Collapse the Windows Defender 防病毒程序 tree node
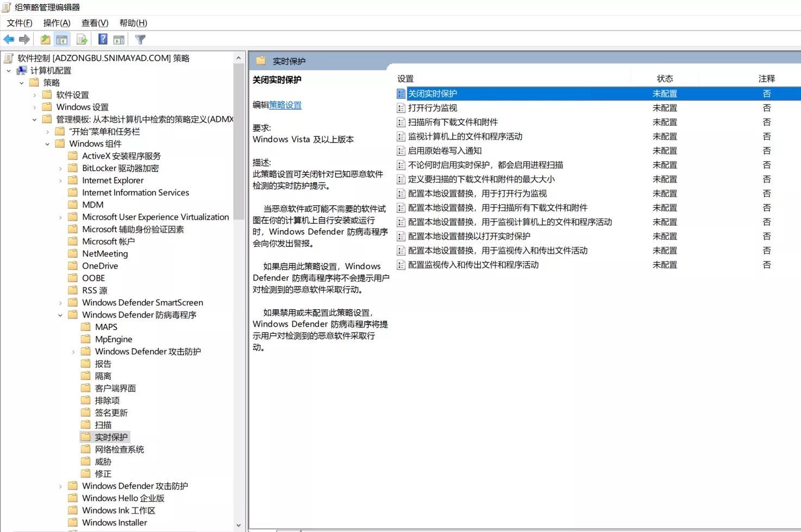Screen dimensions: 801x532 [x=60, y=315]
